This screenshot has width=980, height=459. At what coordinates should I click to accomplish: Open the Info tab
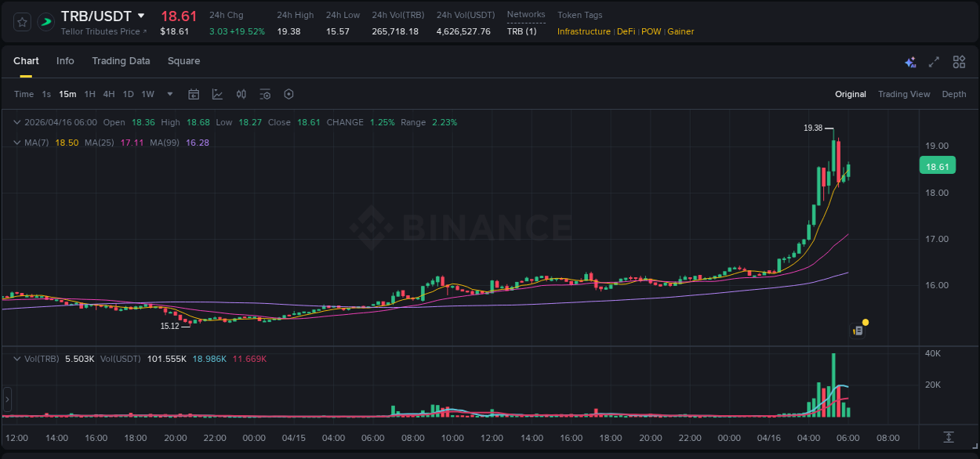click(65, 60)
